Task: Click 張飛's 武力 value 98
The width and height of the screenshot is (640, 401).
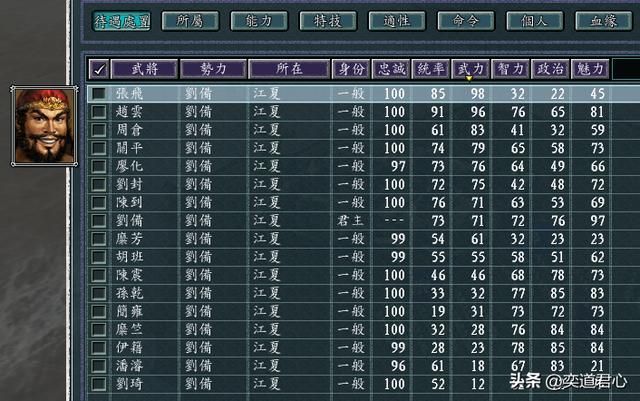Action: point(478,94)
